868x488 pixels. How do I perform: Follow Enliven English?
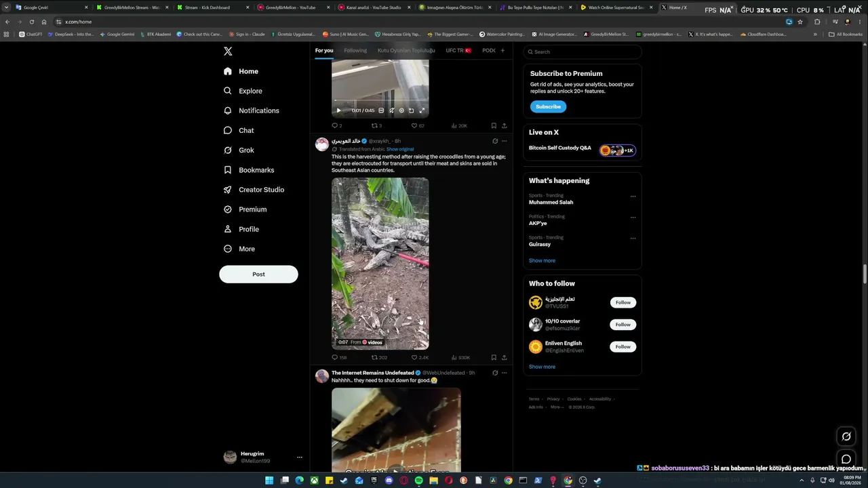pos(623,346)
